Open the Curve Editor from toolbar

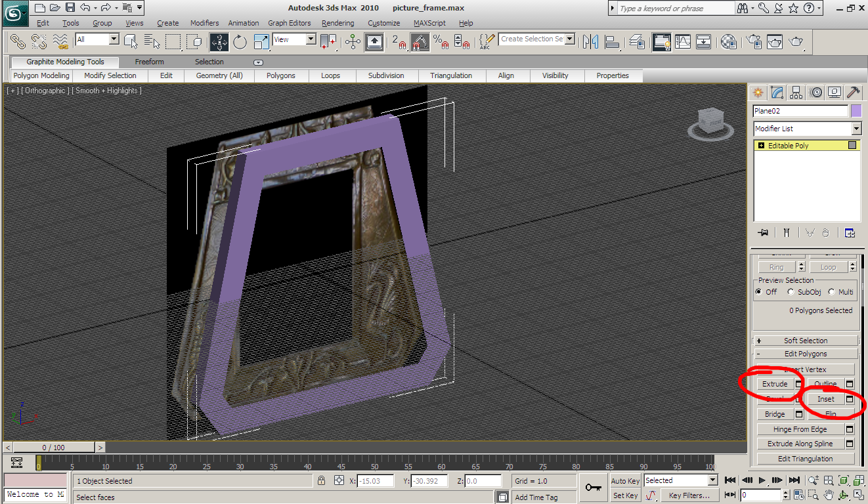click(x=684, y=42)
